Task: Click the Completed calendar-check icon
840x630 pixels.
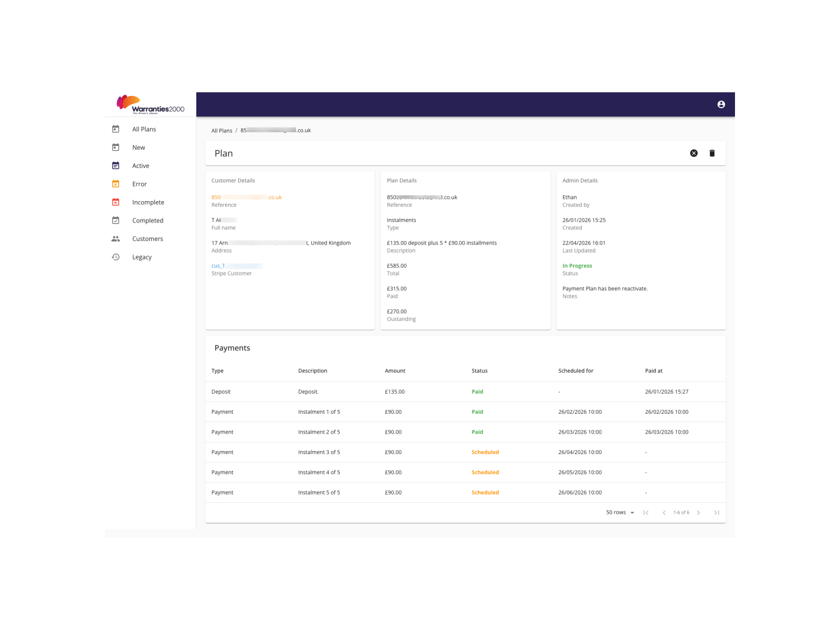Action: coord(115,220)
